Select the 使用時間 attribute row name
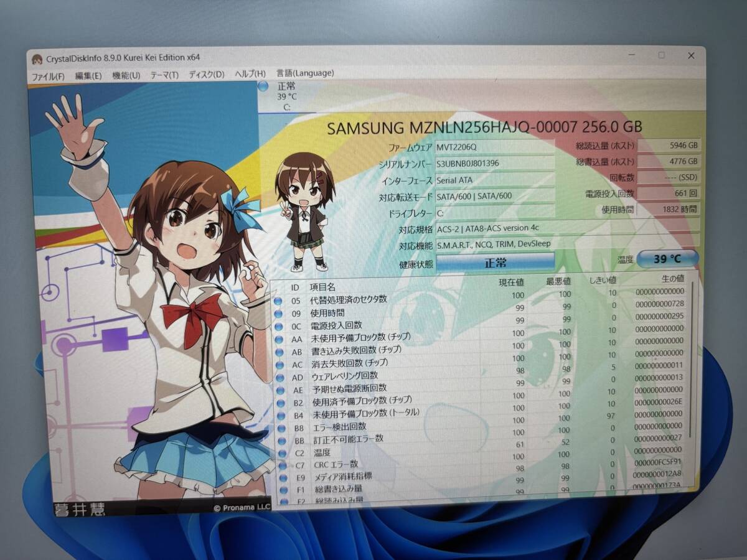Viewport: 747px width, 560px height. tap(327, 313)
